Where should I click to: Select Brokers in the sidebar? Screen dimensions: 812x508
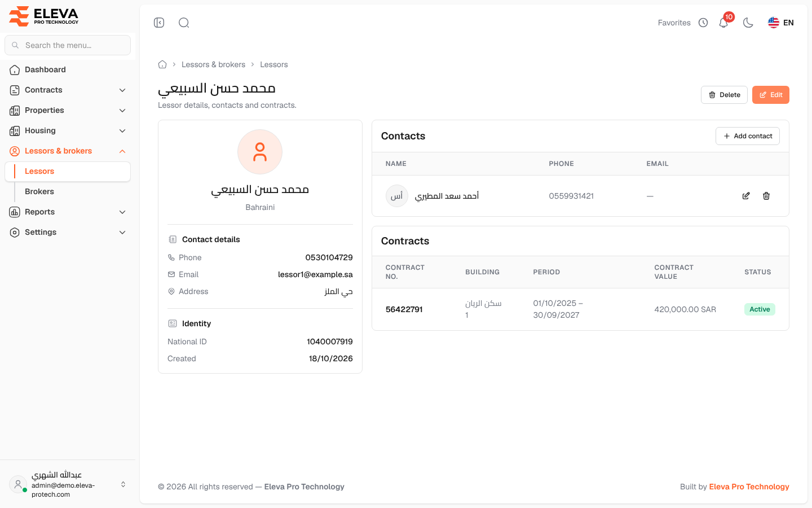(x=39, y=191)
